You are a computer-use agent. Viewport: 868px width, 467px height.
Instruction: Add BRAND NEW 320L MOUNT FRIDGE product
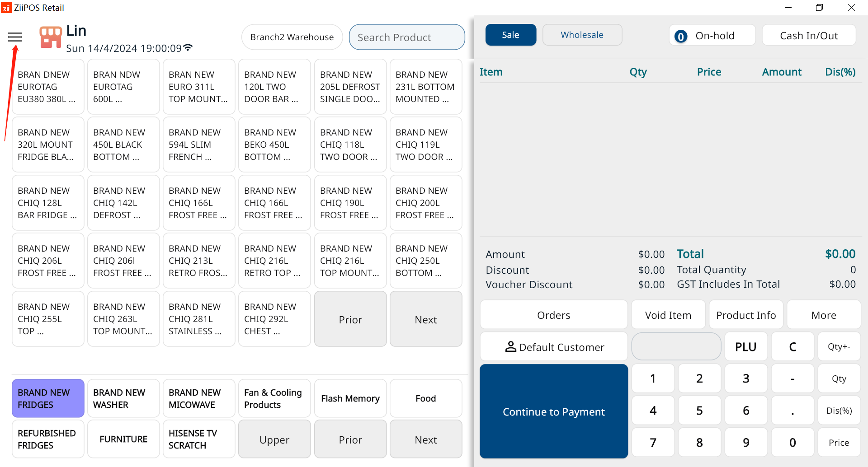coord(48,145)
